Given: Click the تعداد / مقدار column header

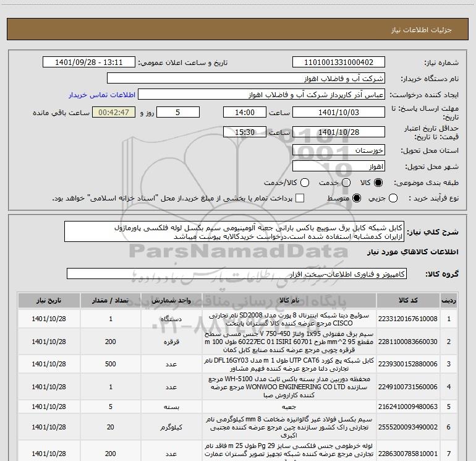Looking at the screenshot, I should pyautogui.click(x=111, y=301).
